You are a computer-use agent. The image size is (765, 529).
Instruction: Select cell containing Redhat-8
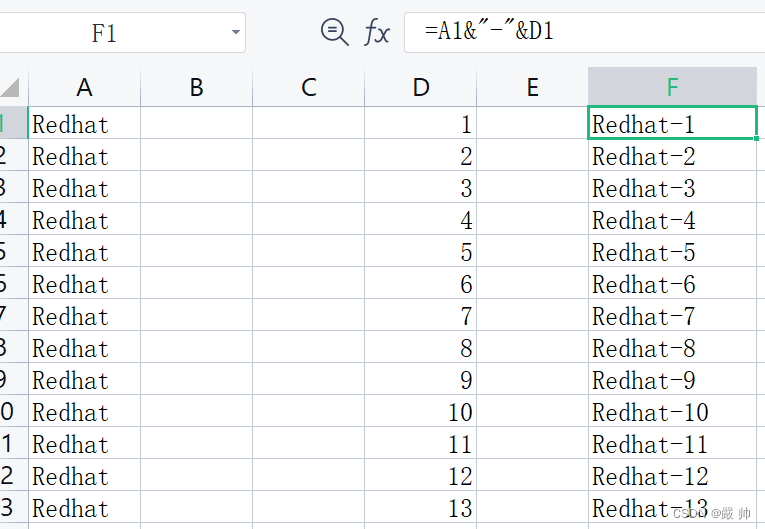(x=672, y=347)
